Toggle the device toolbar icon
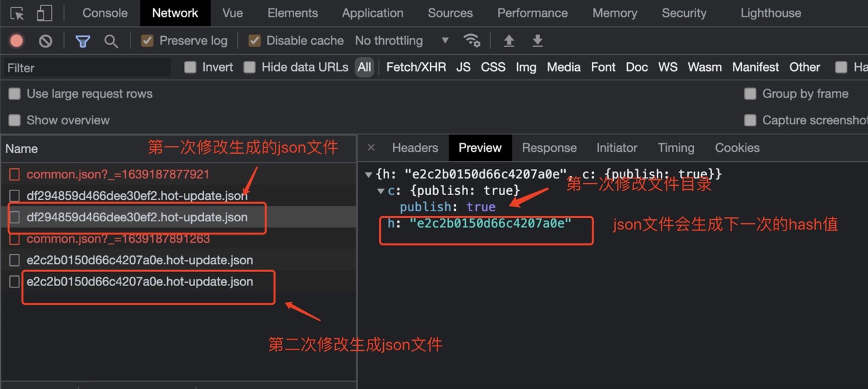This screenshot has height=389, width=868. point(44,13)
